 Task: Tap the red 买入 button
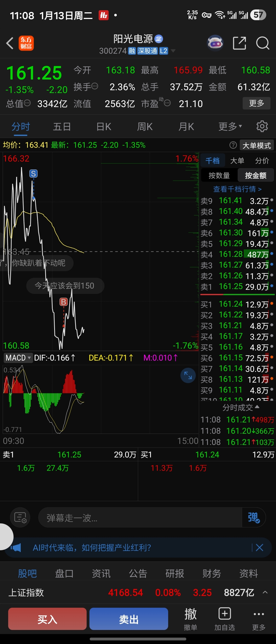point(47,619)
